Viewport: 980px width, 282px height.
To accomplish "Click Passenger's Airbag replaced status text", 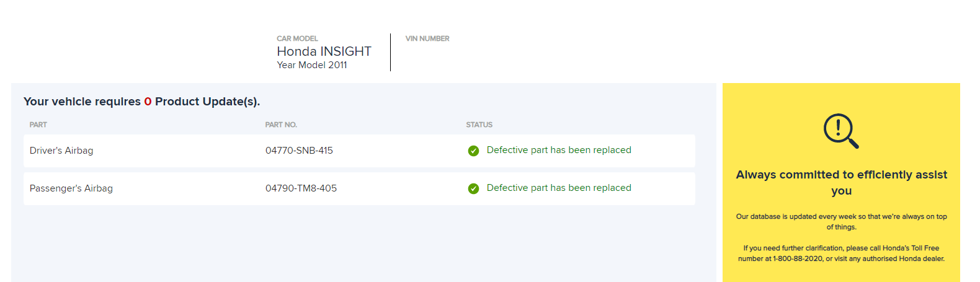I will point(559,188).
